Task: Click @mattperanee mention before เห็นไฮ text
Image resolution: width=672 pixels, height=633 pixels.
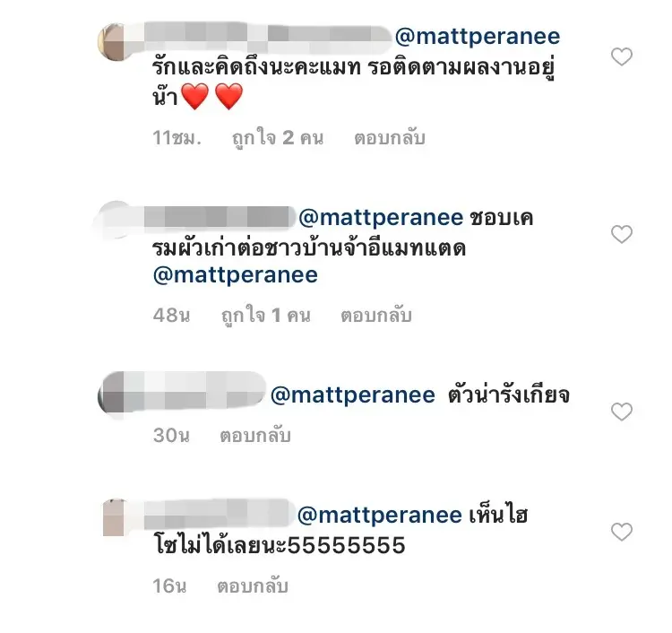Action: tap(379, 515)
